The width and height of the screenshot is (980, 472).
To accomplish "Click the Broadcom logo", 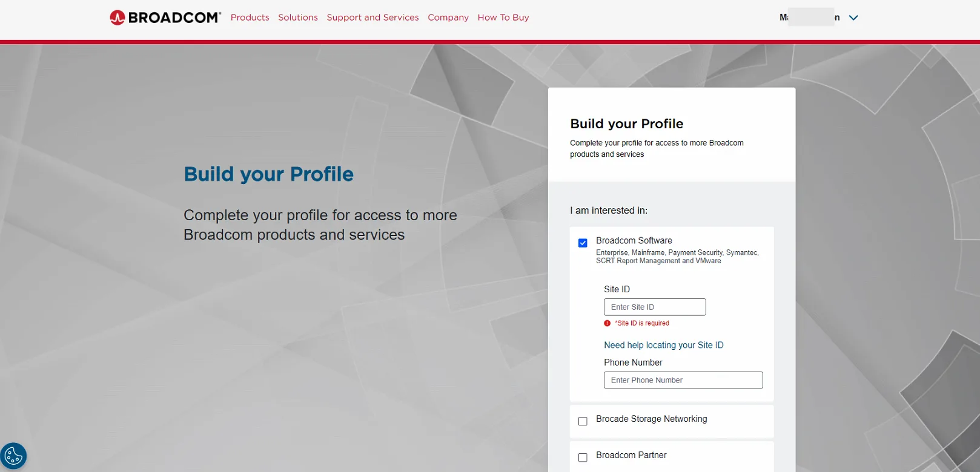I will (x=165, y=18).
